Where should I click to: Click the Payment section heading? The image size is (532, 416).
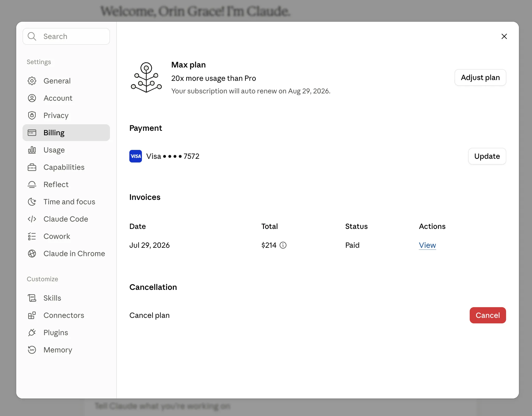(146, 128)
